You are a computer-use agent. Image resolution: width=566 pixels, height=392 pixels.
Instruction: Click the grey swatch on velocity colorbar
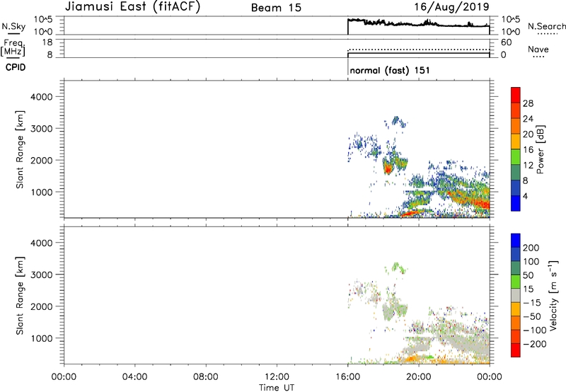coord(516,296)
